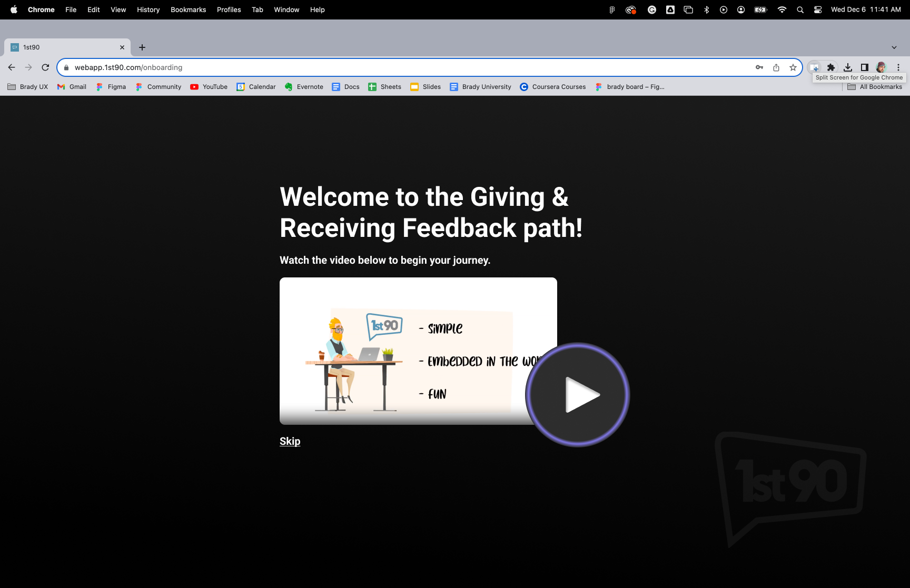Open Wi-Fi status menu

[x=782, y=9]
